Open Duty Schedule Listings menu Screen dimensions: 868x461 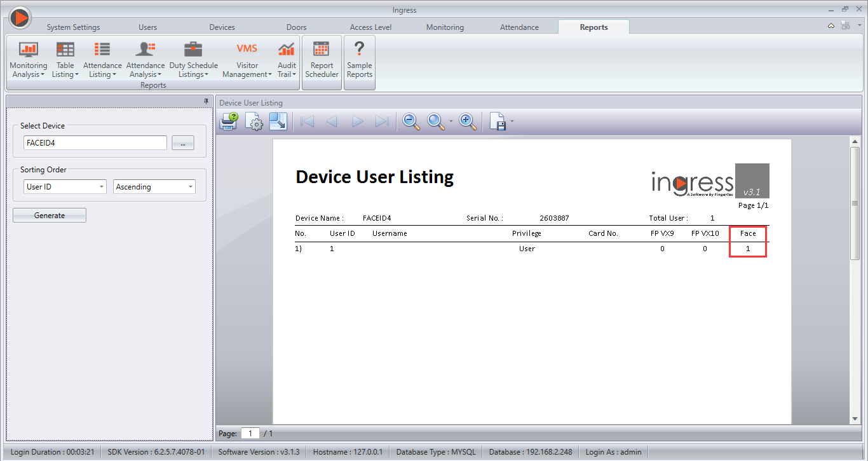pos(193,60)
